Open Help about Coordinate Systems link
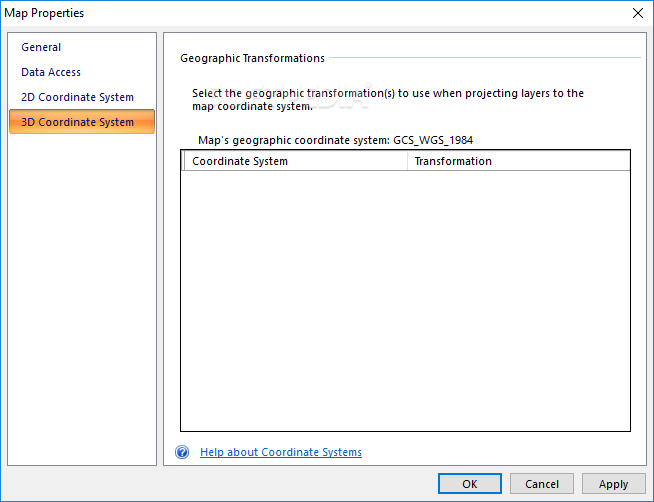 (x=281, y=452)
